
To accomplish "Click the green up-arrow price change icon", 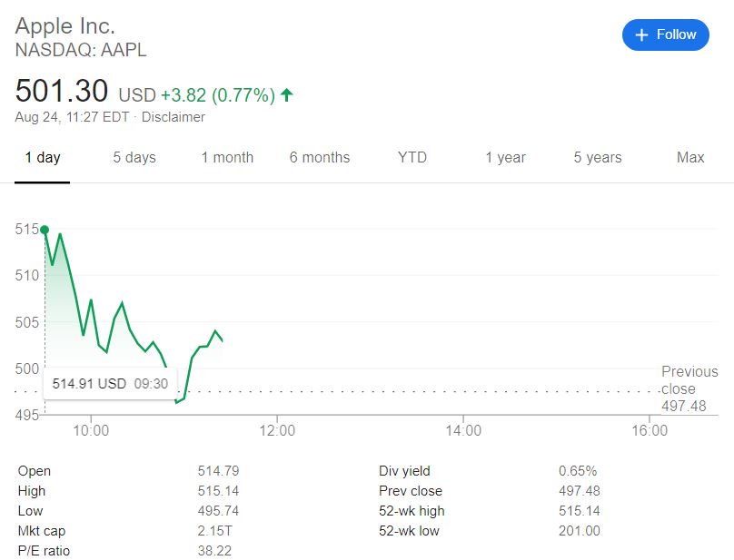I will coord(286,95).
